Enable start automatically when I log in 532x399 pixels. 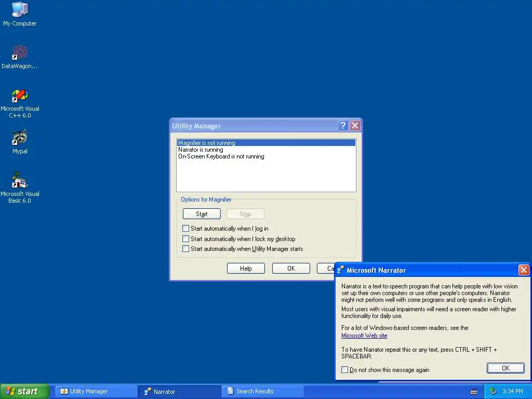point(185,229)
